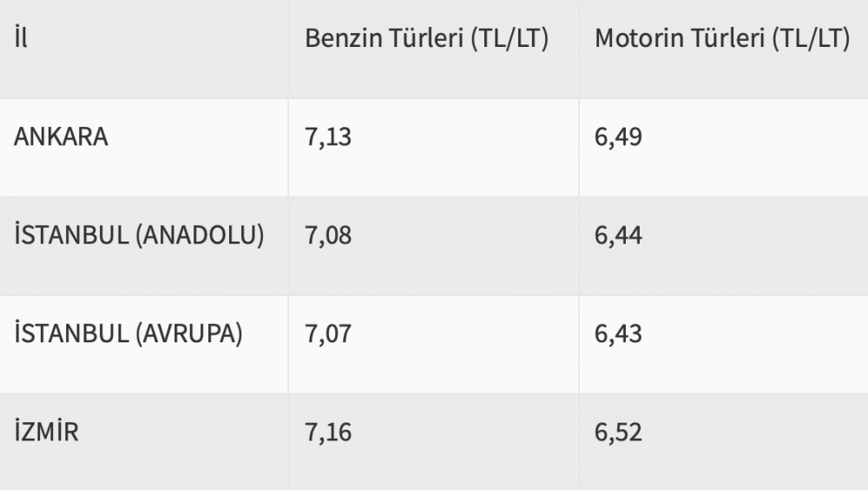Click the word Motorin in header
Viewport: 868px width, 490px height.
click(639, 41)
